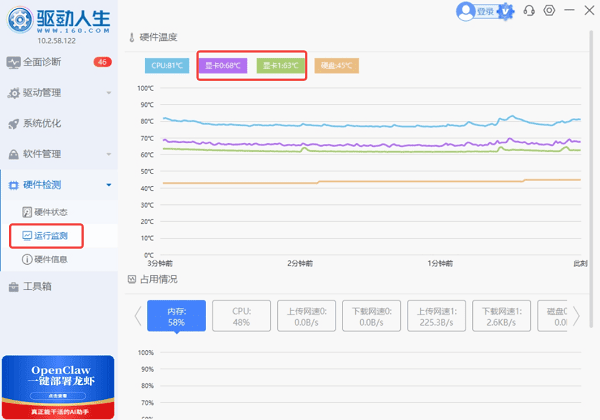This screenshot has height=420, width=600.
Task: Select the 下载网速0: 0.0B/s card
Action: pos(372,316)
